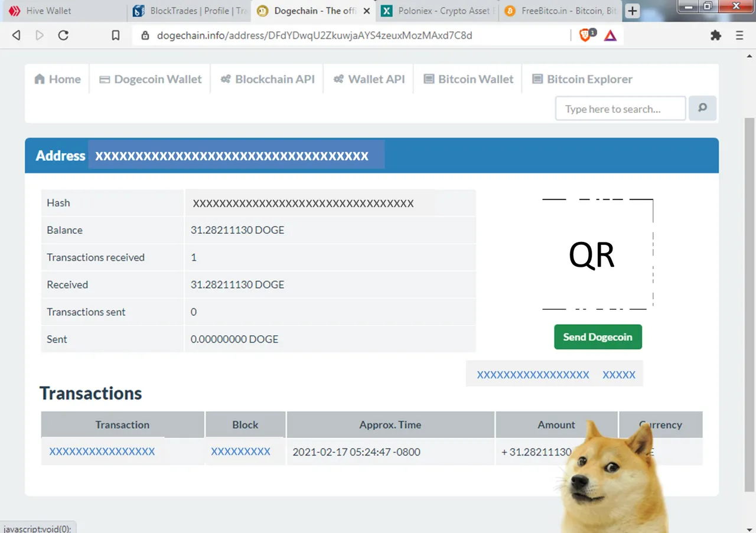Click the Transactions sent value 0

pyautogui.click(x=194, y=312)
